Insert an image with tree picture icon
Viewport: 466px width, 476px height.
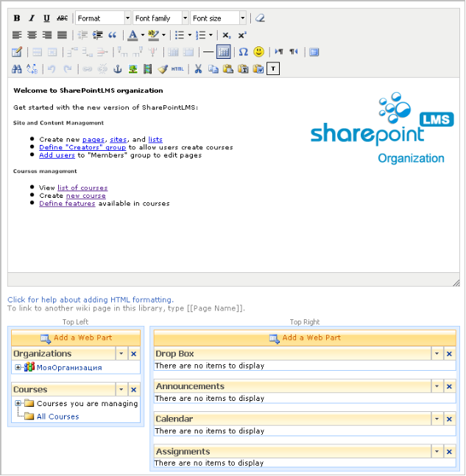pyautogui.click(x=133, y=69)
